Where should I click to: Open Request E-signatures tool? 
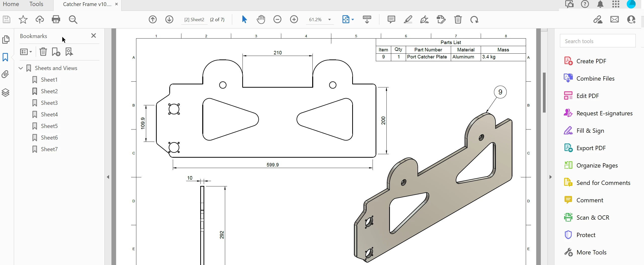pos(598,113)
